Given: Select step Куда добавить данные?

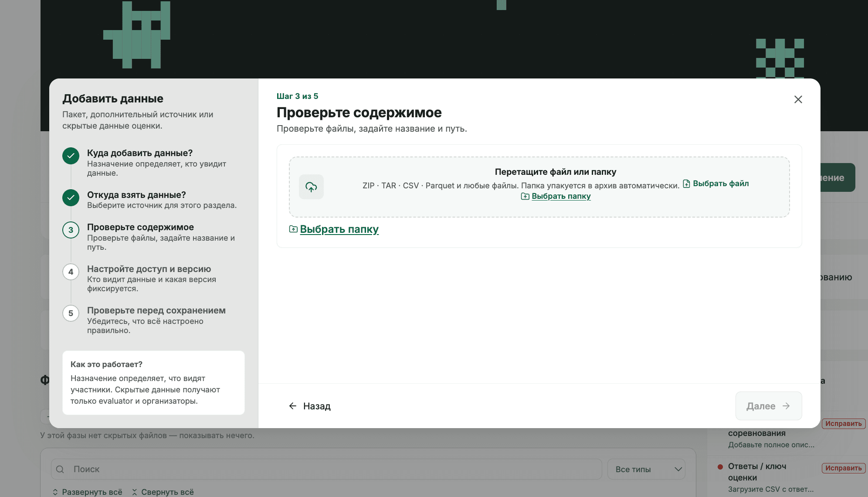Looking at the screenshot, I should click(x=153, y=163).
